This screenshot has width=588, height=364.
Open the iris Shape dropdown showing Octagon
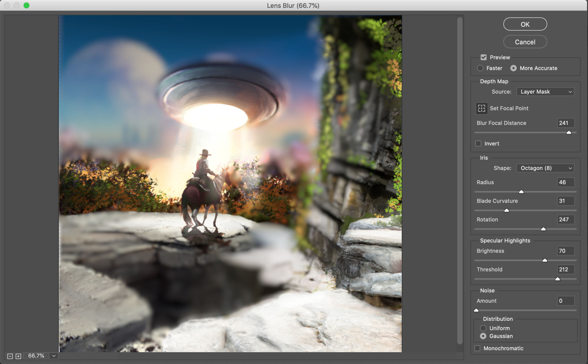click(x=545, y=168)
